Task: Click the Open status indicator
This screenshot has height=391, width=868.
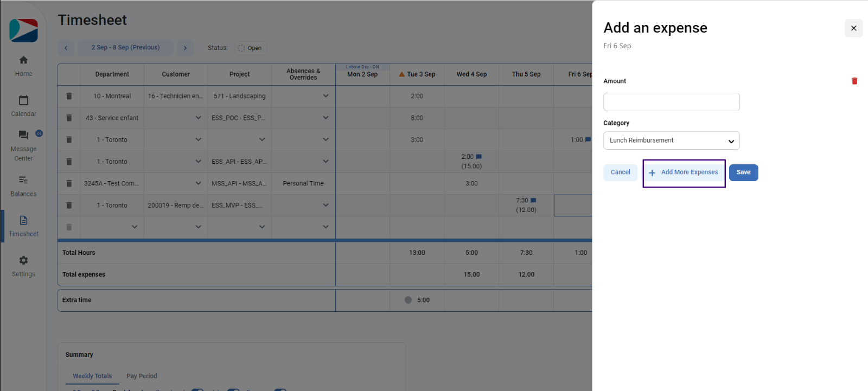Action: [x=251, y=48]
